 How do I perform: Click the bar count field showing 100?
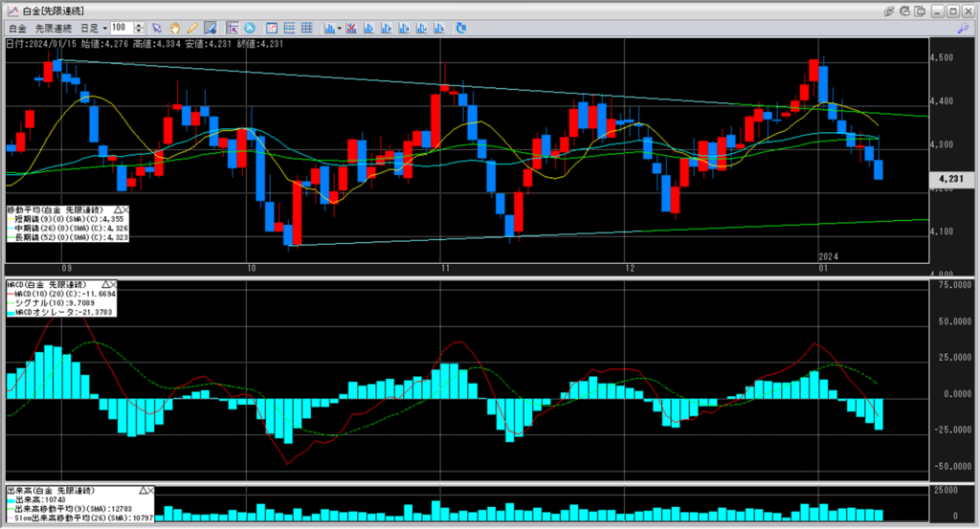pos(122,28)
